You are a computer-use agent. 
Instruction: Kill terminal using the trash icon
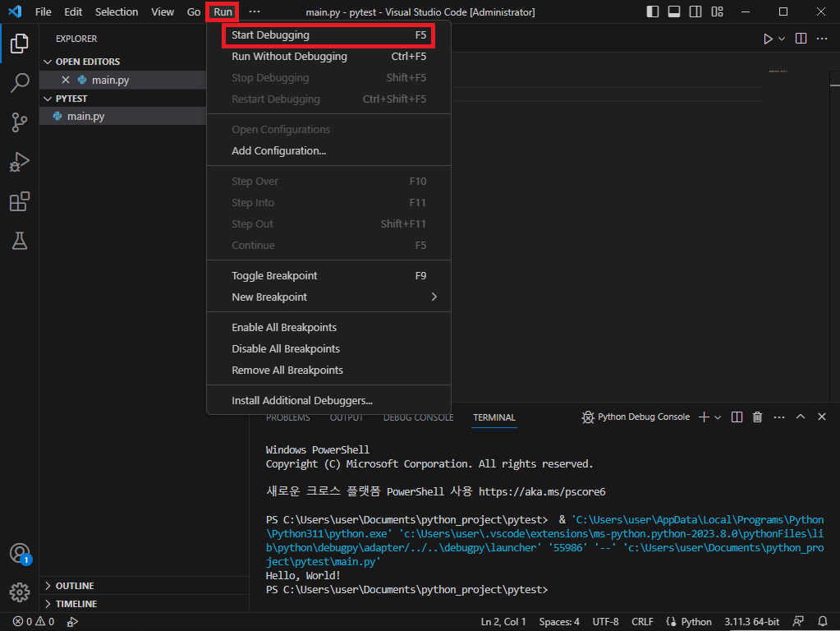tap(758, 417)
